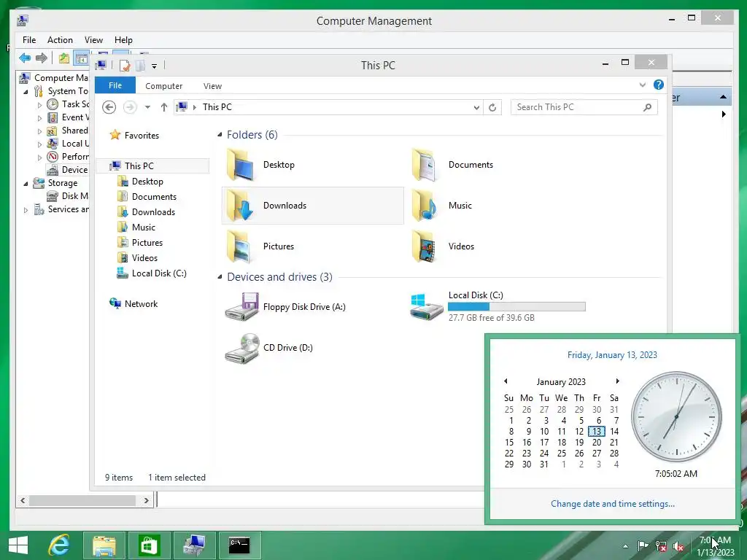Expand the Task Scheduler tree node
This screenshot has width=747, height=560.
39,105
